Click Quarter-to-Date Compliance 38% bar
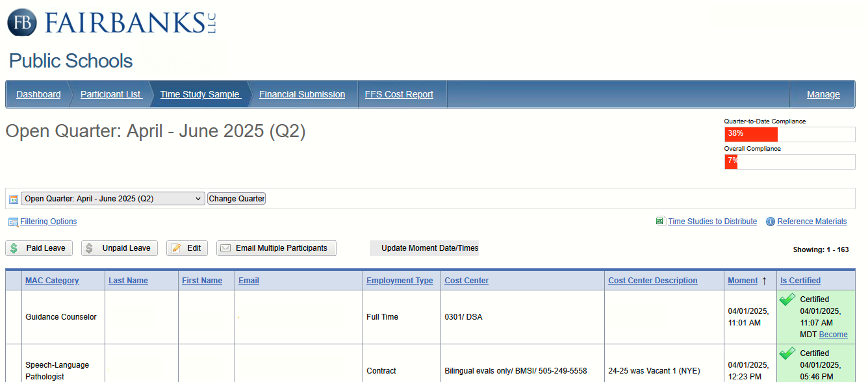The width and height of the screenshot is (868, 382). (x=790, y=134)
